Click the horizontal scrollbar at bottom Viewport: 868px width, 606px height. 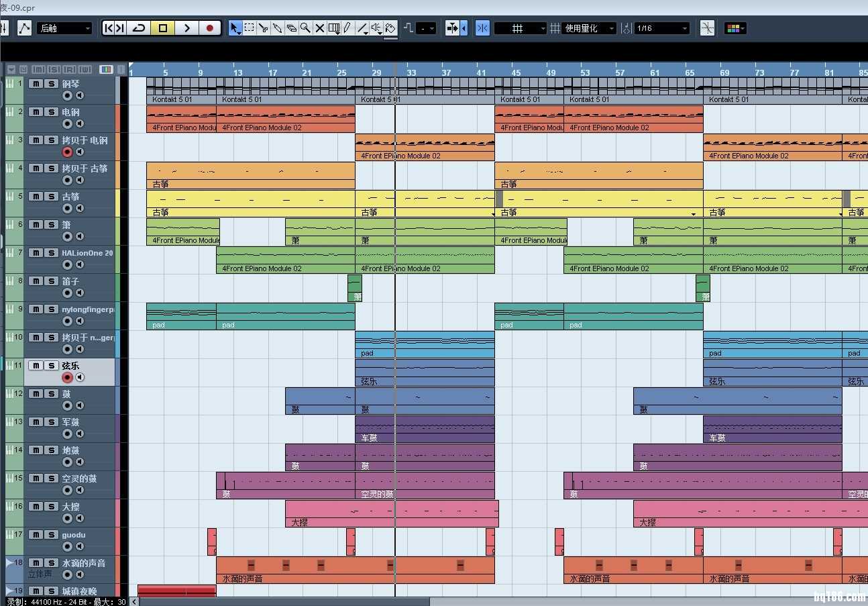(x=284, y=601)
